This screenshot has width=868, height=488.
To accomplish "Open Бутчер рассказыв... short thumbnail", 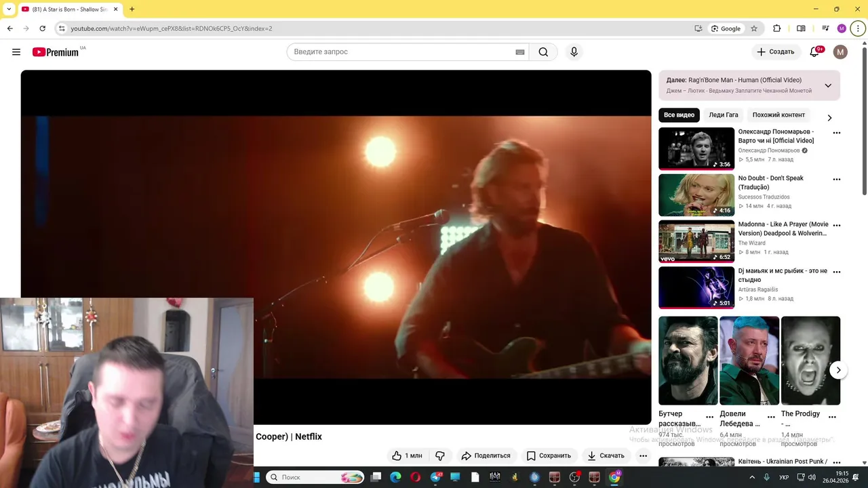I will pos(688,361).
